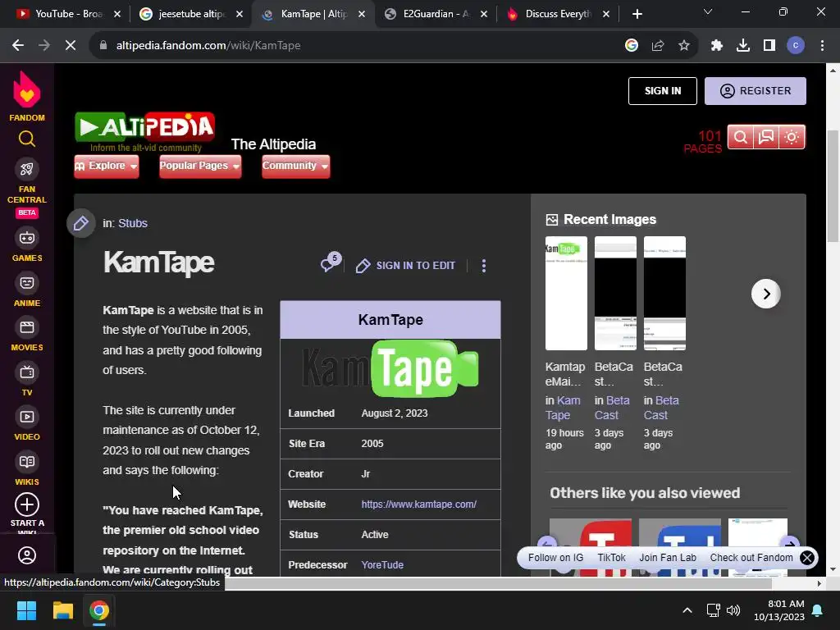
Task: Close the Follow on IG banner
Action: coord(807,558)
